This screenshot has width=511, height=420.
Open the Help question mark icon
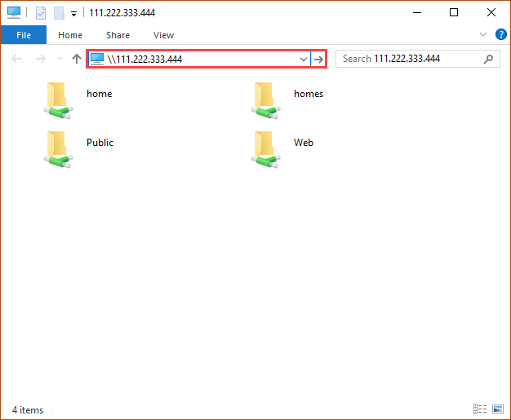(501, 34)
